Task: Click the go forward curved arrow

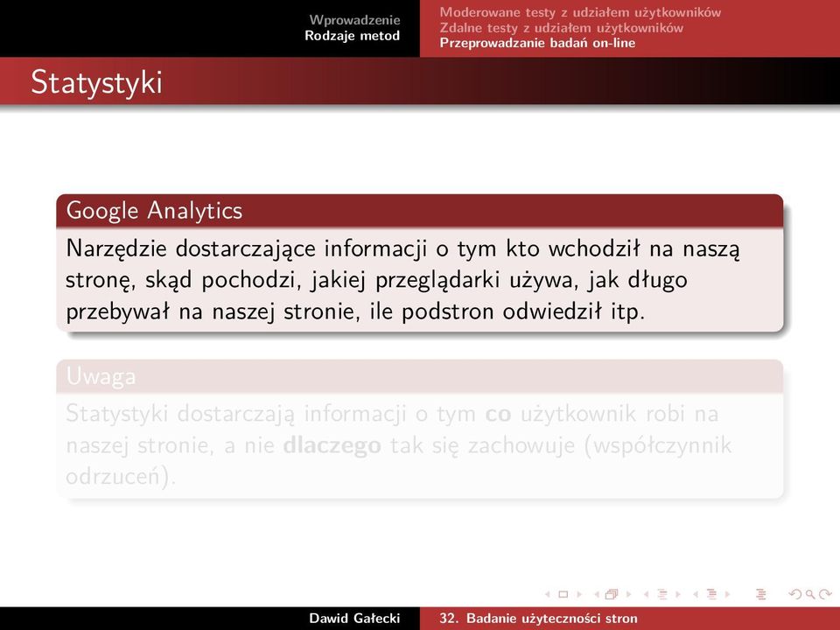Action: (825, 594)
